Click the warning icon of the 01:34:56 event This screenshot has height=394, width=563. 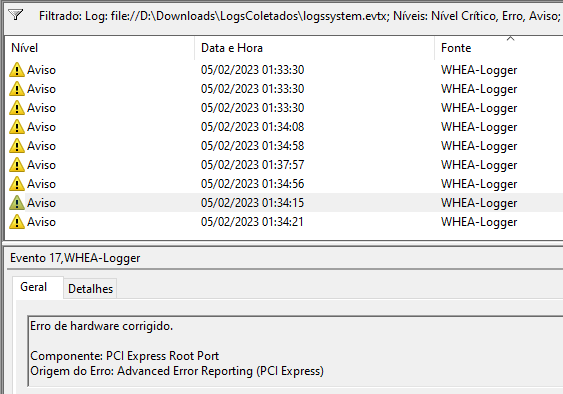point(17,184)
